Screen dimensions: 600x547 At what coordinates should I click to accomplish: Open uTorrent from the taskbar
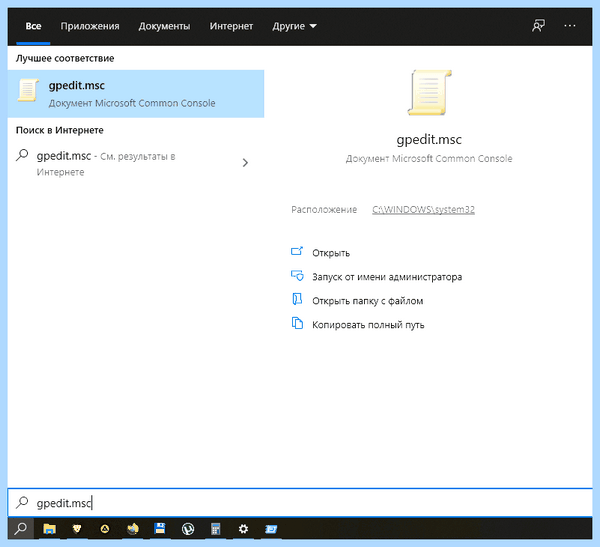click(188, 529)
